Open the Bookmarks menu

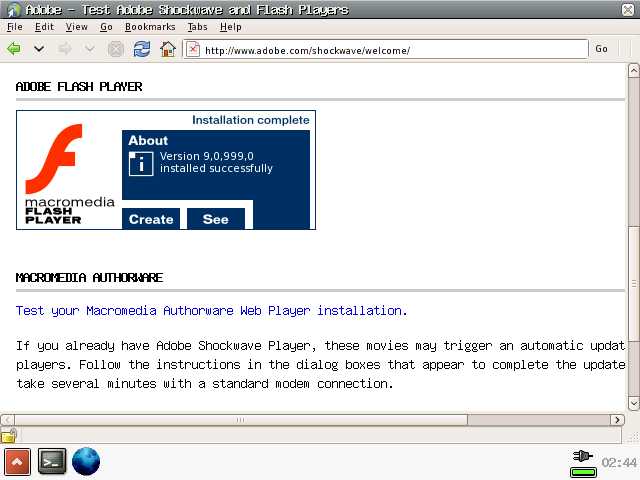150,27
